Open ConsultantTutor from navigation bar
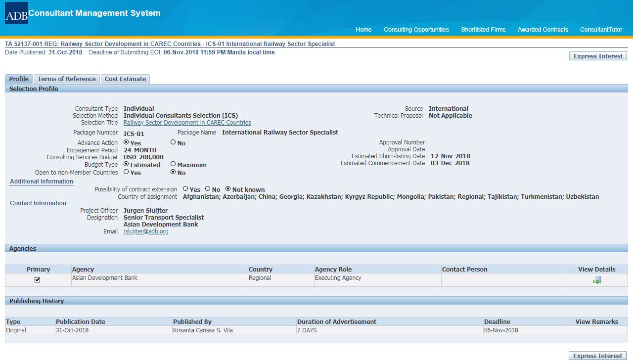633x364 pixels. coord(601,30)
